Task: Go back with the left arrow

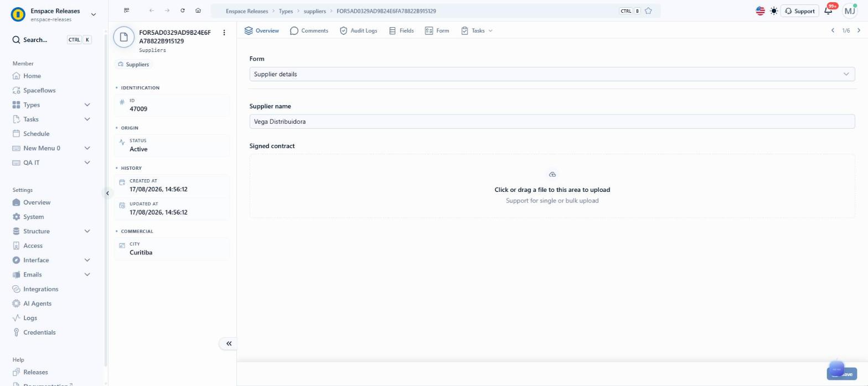Action: (x=152, y=11)
